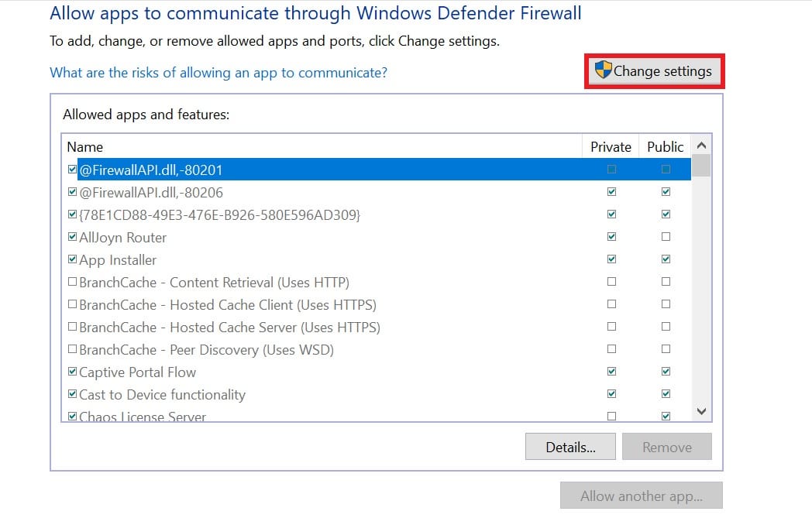Image resolution: width=812 pixels, height=518 pixels.
Task: Toggle Private for Cast to Device functionality
Action: [x=611, y=394]
